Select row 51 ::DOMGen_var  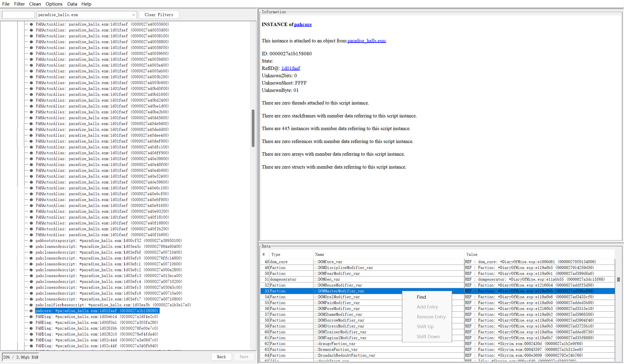point(437,279)
